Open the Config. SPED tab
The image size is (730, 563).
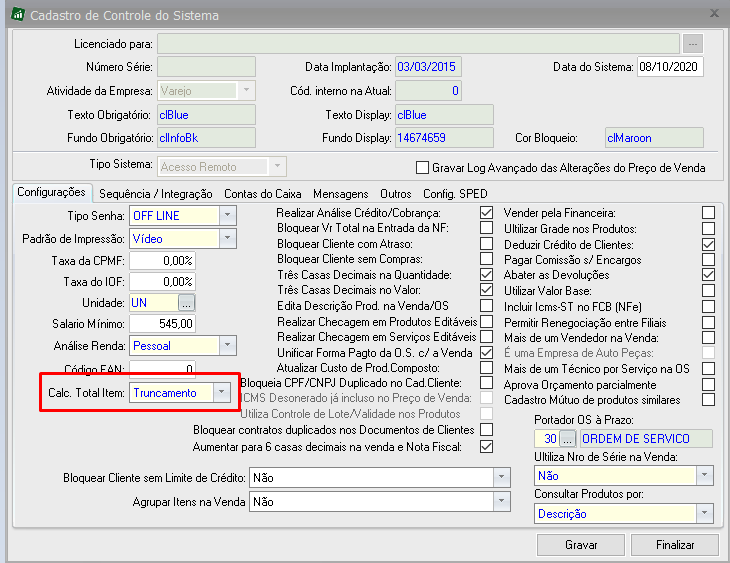455,194
